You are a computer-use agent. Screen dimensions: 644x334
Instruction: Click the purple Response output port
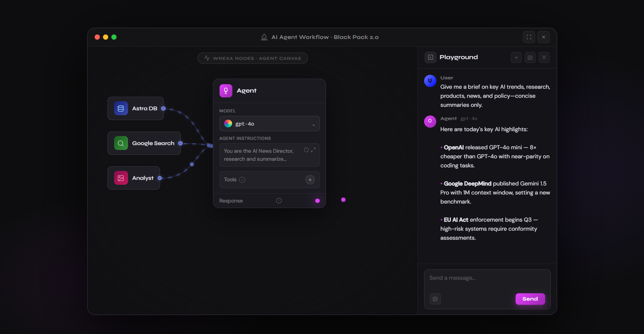tap(317, 200)
